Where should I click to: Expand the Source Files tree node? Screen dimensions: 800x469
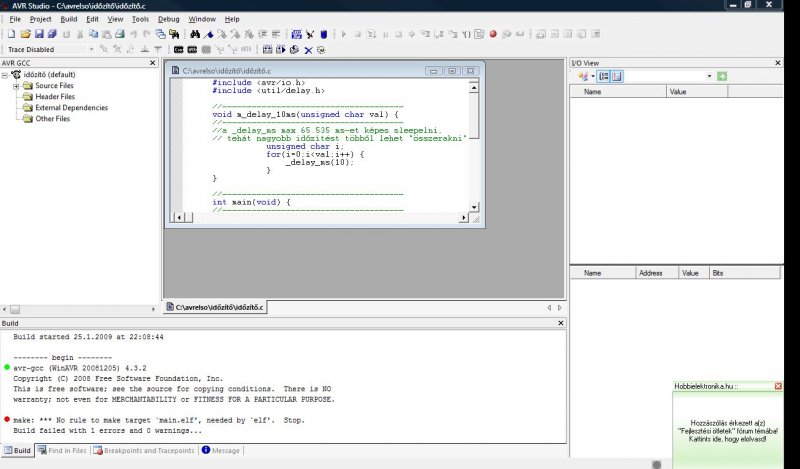coord(16,86)
